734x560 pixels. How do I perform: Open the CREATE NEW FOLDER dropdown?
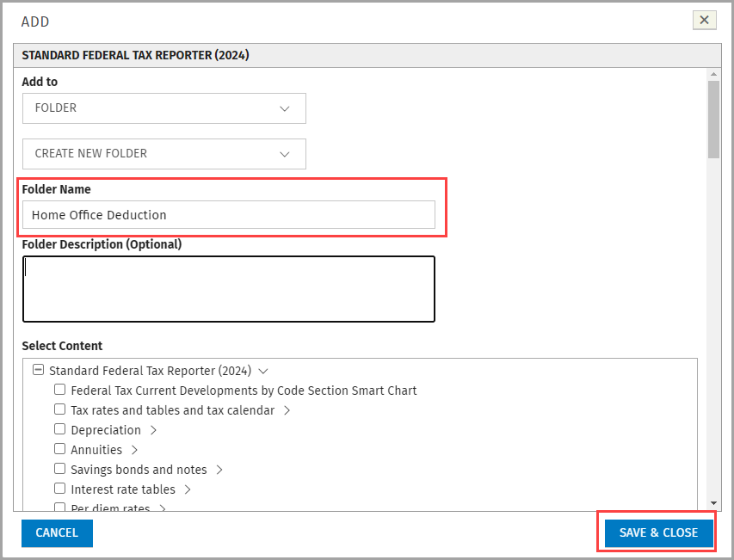(x=163, y=153)
